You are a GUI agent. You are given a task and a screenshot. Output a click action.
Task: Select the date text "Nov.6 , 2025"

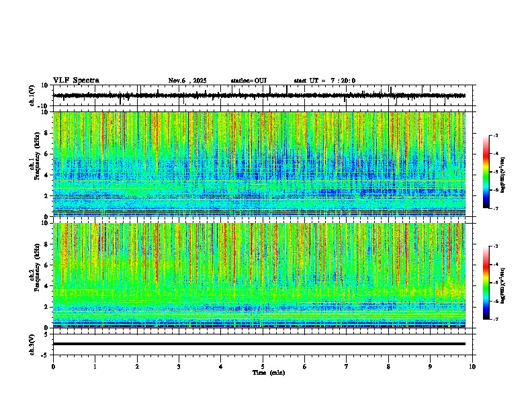[187, 81]
